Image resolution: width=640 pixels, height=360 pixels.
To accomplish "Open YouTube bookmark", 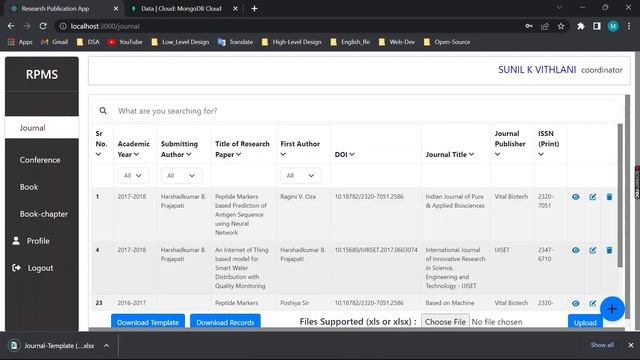I will [x=125, y=42].
